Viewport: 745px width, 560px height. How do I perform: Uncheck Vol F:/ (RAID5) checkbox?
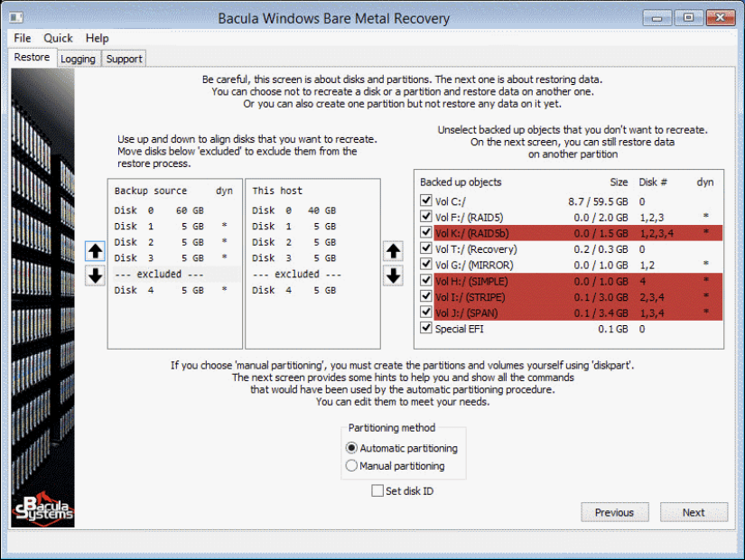point(425,217)
